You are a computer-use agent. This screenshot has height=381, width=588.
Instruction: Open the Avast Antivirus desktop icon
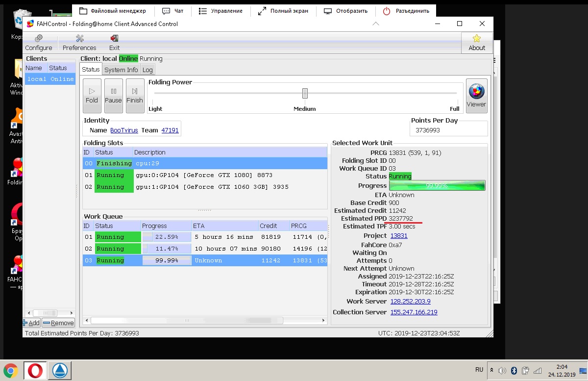point(18,127)
